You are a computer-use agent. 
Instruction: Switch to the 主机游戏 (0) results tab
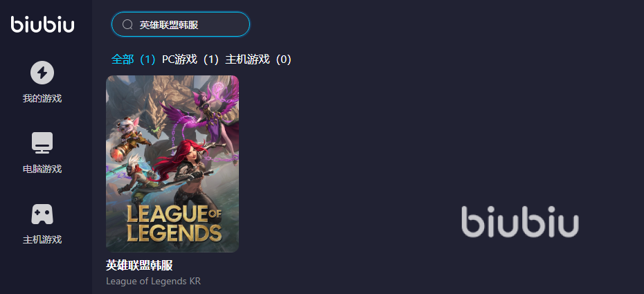(259, 59)
